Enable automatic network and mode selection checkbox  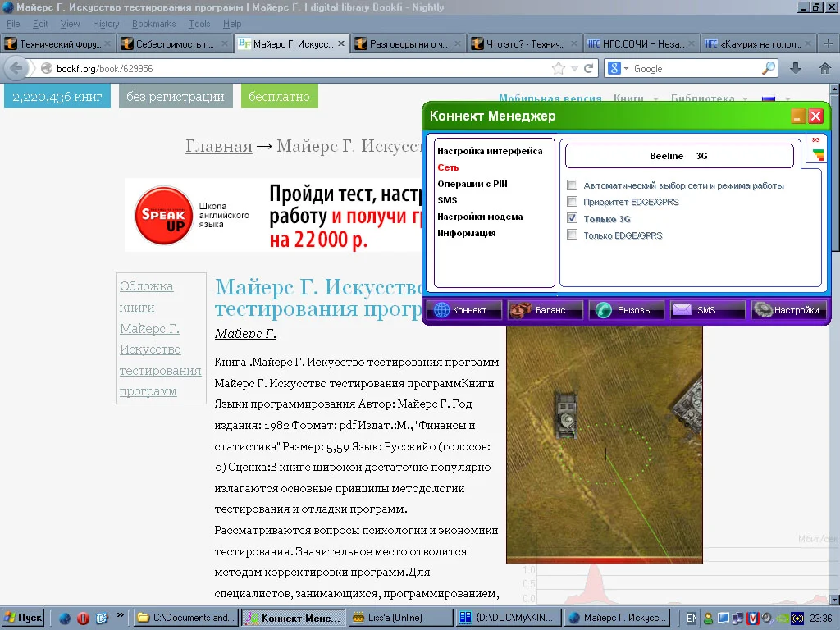[573, 185]
